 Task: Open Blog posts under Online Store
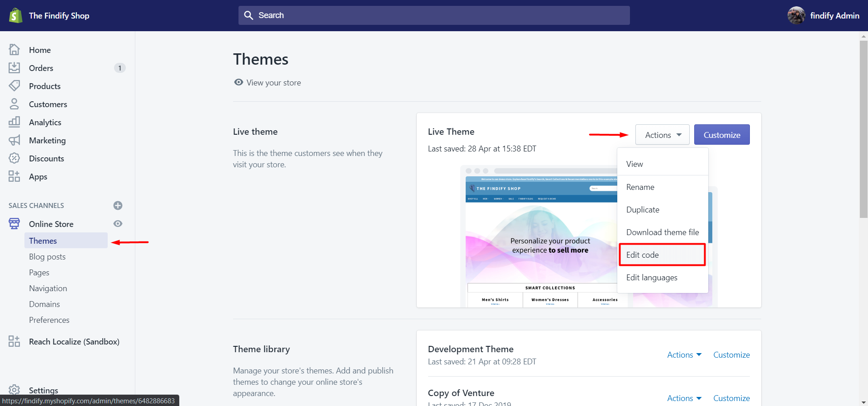coord(47,256)
